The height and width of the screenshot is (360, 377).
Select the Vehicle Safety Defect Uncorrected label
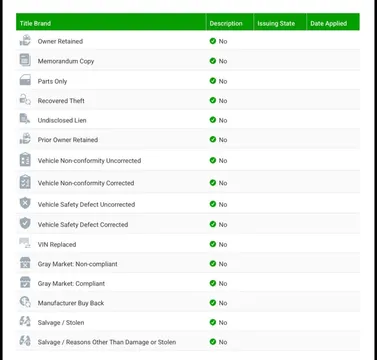pos(86,204)
